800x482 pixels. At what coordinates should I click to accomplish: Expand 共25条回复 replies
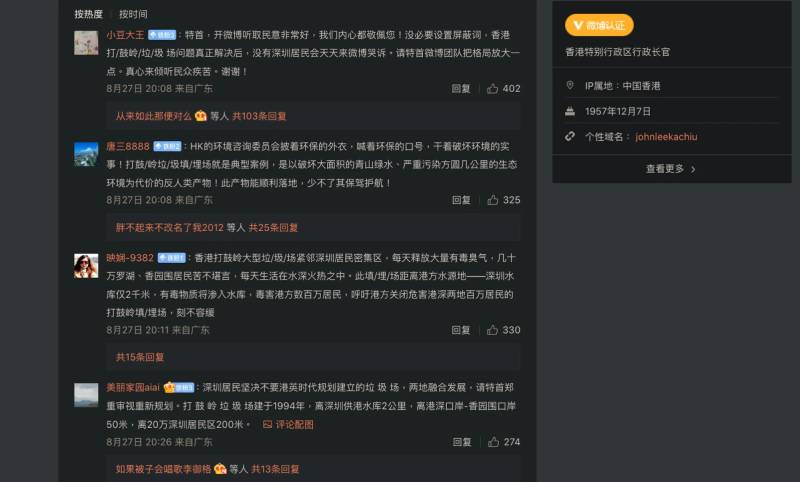click(273, 227)
